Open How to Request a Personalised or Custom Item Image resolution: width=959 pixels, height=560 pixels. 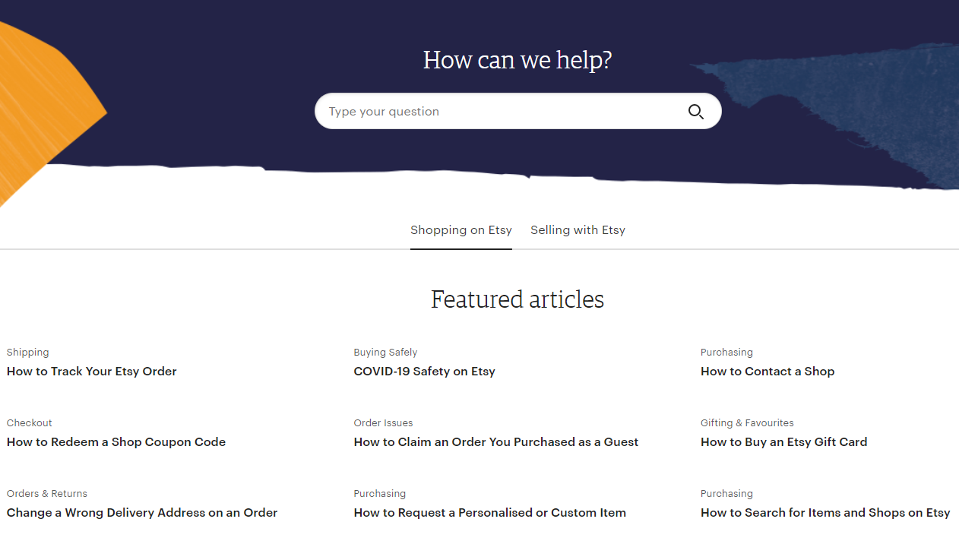[x=490, y=513]
